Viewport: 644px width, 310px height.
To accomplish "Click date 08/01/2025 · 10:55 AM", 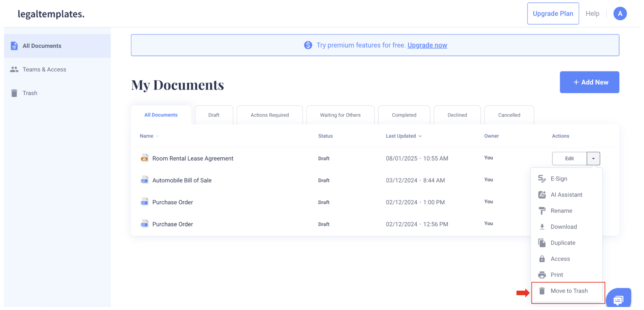I will click(x=417, y=158).
